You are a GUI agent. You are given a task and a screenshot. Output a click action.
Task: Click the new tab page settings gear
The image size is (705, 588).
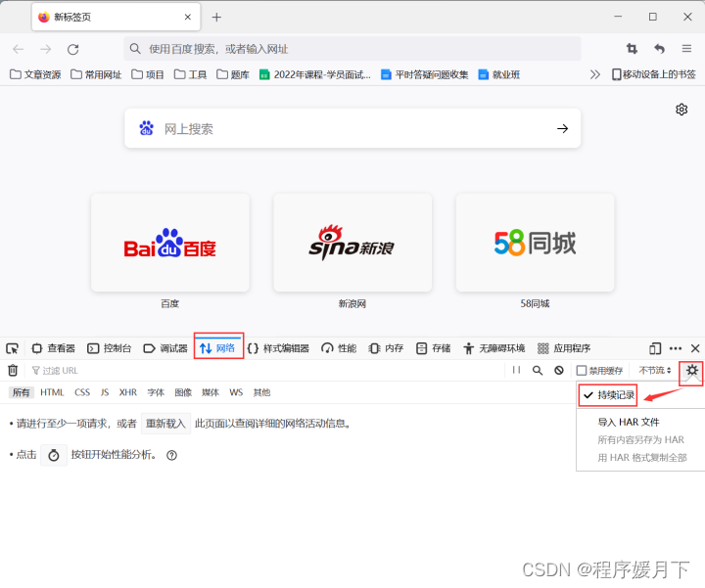pyautogui.click(x=681, y=110)
